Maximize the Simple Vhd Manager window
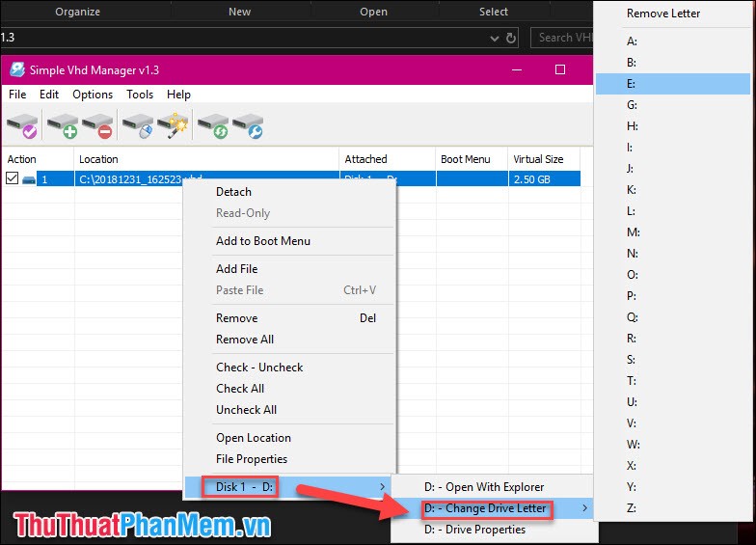This screenshot has height=545, width=756. [x=559, y=69]
